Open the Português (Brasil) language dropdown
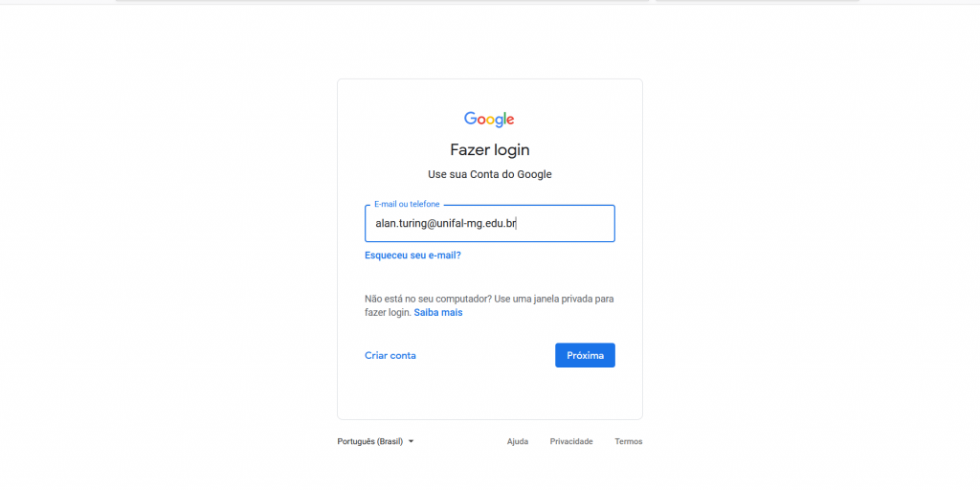Image resolution: width=980 pixels, height=490 pixels. coord(375,441)
